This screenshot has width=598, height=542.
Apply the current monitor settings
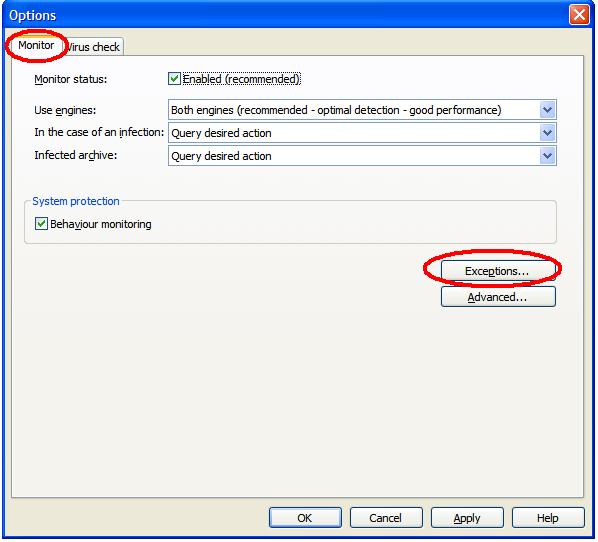tap(467, 518)
